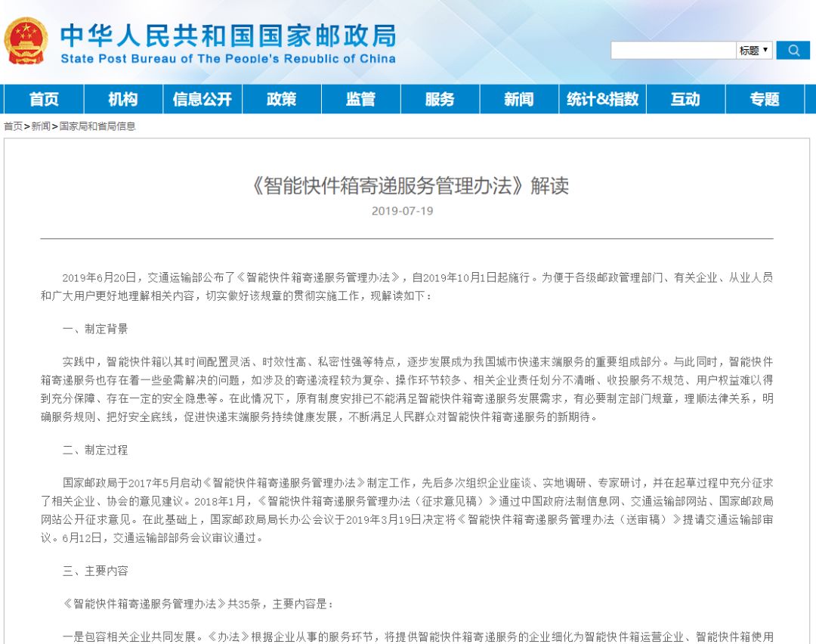Navigate to the 服务 section
The image size is (816, 644).
coord(440,99)
